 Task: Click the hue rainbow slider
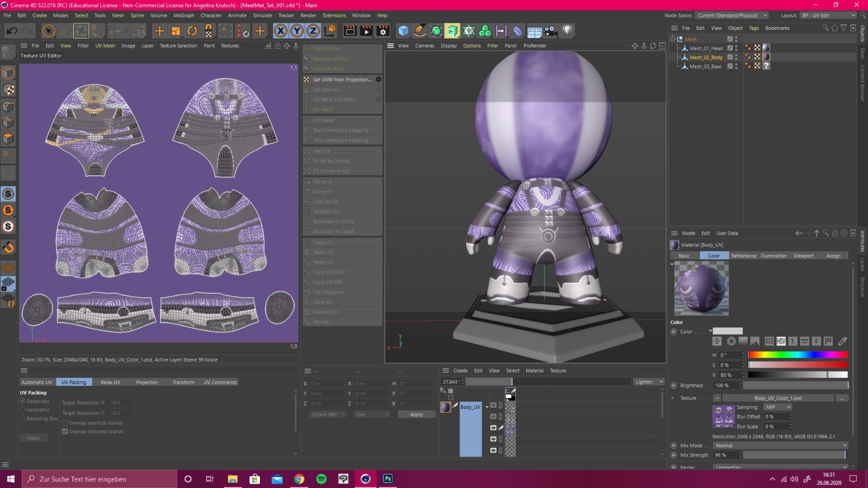(x=797, y=355)
